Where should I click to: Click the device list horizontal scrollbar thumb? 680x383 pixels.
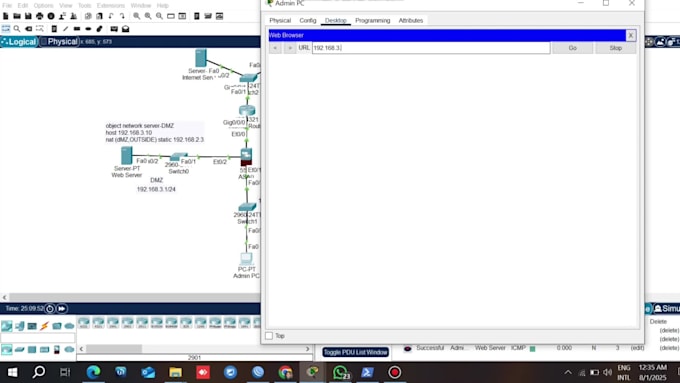tap(114, 349)
